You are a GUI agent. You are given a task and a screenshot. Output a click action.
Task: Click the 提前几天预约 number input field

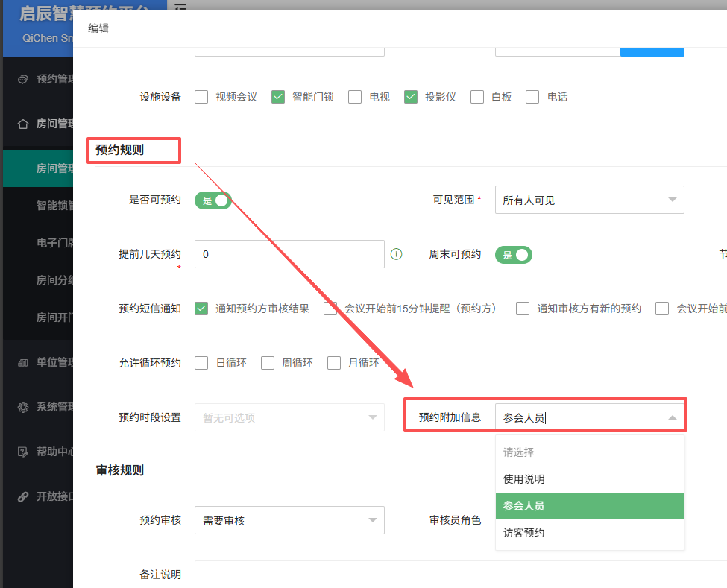[289, 254]
